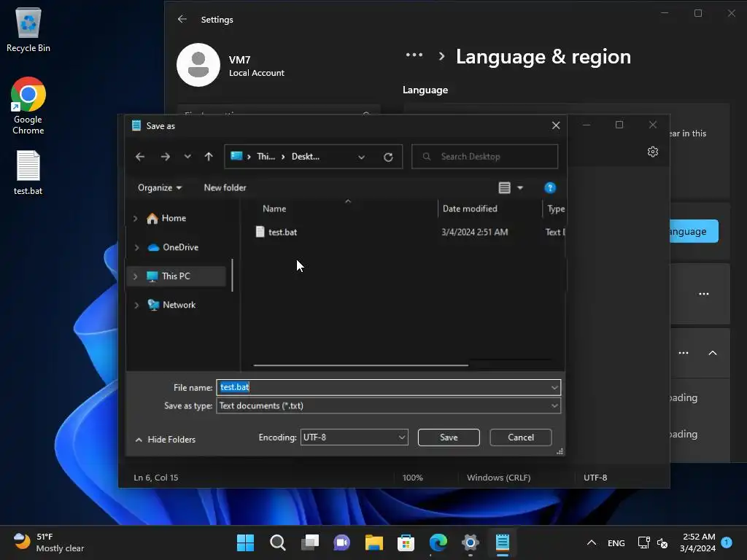Open taskbar Search
Screen dimensions: 747x560
(277, 542)
